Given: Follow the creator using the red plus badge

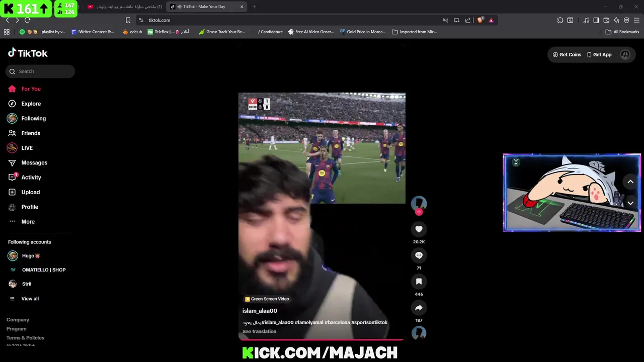Looking at the screenshot, I should (419, 212).
